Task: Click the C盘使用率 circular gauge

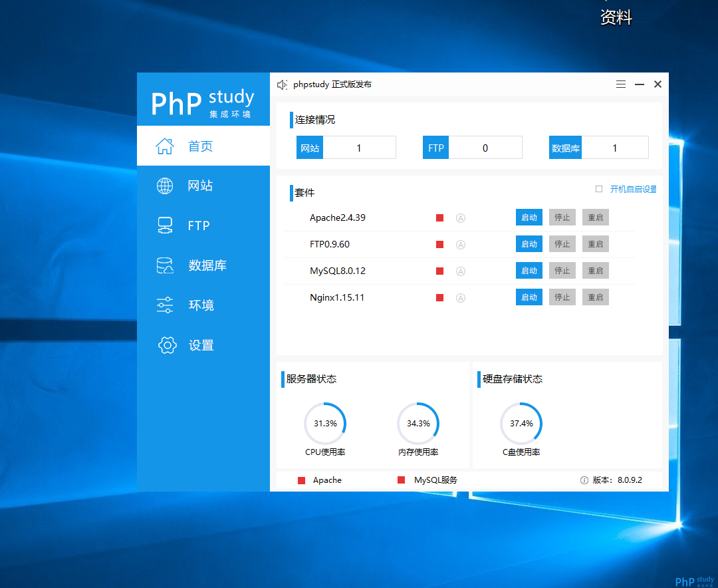Action: point(521,424)
